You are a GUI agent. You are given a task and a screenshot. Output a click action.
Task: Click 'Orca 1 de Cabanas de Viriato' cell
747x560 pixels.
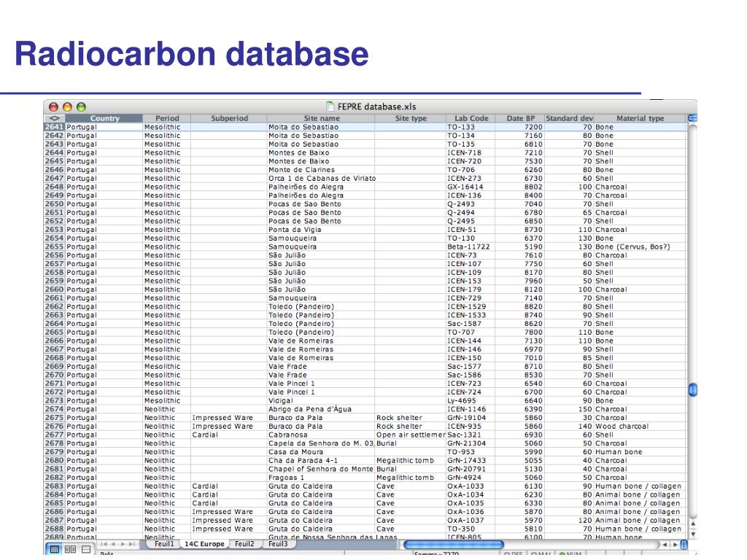[x=322, y=179]
